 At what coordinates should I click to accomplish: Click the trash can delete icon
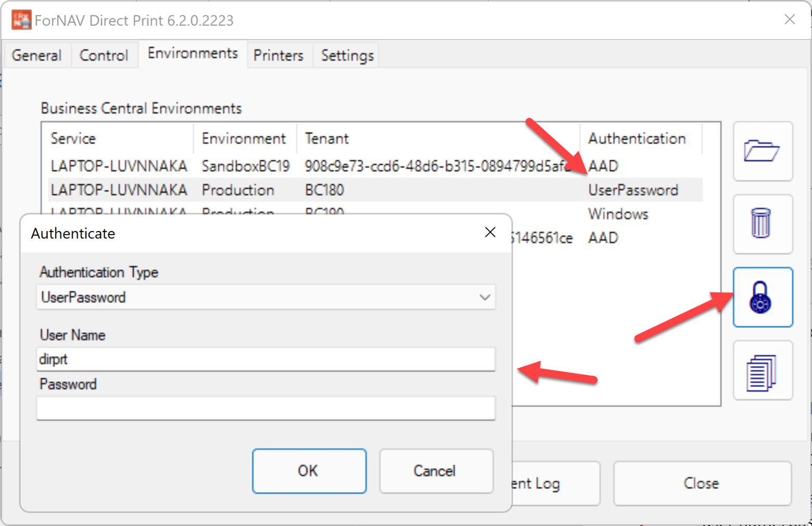point(763,224)
